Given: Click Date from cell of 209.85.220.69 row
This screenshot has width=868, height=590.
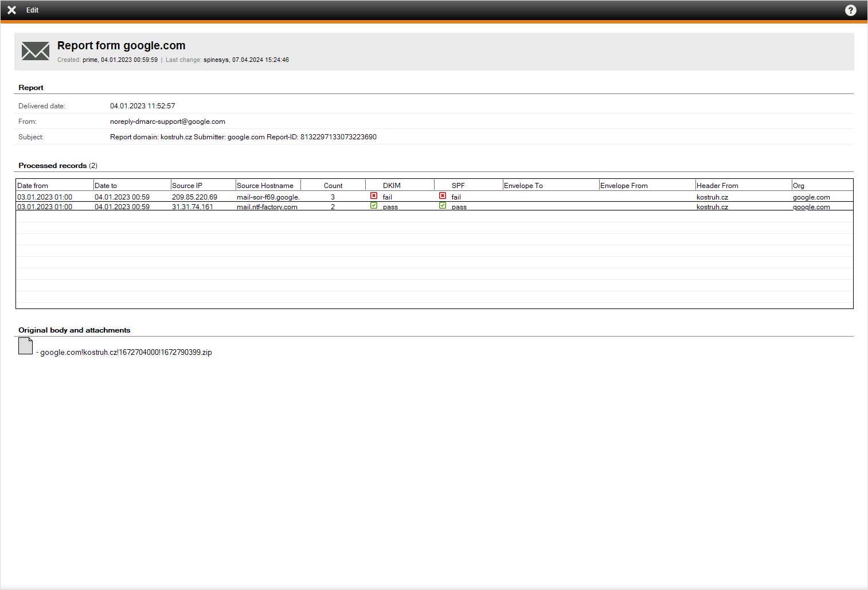Looking at the screenshot, I should coord(45,197).
